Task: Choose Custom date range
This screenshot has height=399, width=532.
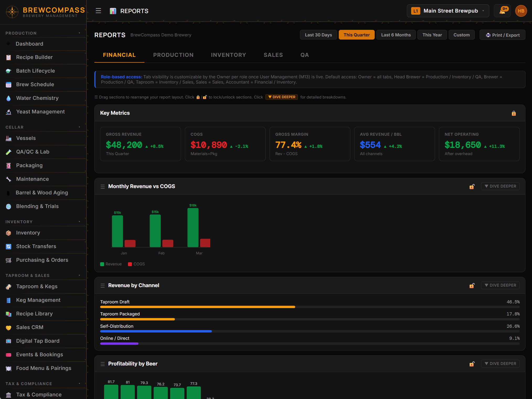Action: (x=461, y=35)
